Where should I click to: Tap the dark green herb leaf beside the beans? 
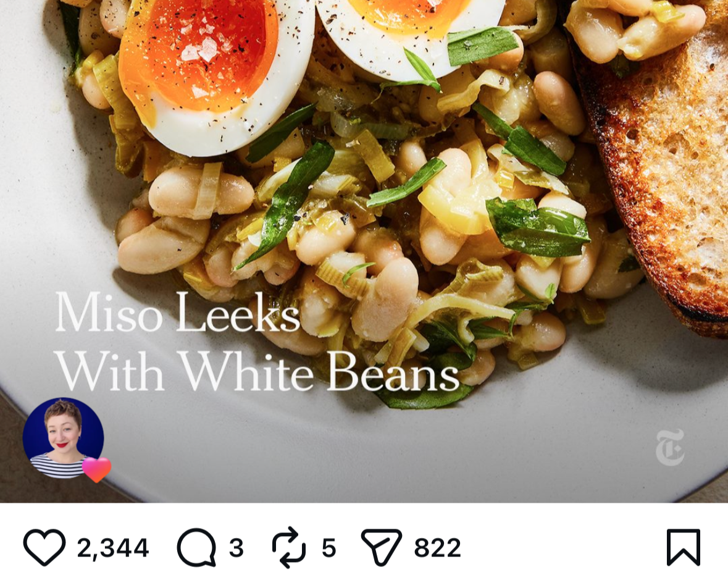coord(538,226)
